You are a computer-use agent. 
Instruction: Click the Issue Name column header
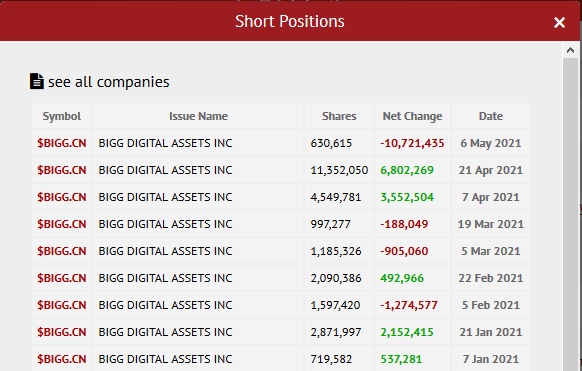198,116
